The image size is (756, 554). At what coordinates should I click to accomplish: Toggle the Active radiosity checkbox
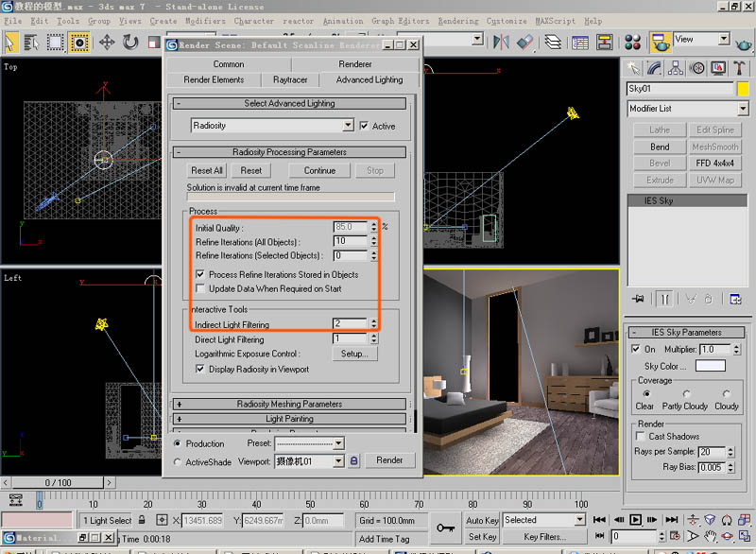pyautogui.click(x=364, y=126)
